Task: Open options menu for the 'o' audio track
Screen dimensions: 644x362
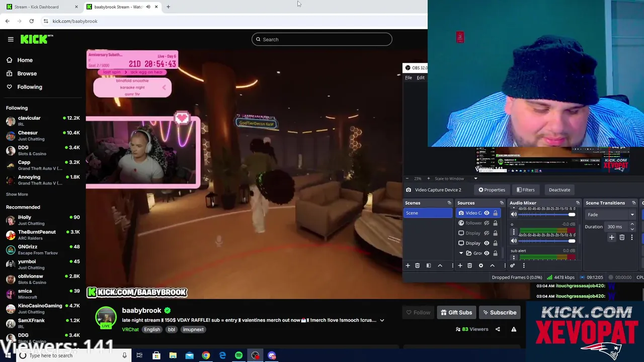Action: (x=514, y=232)
